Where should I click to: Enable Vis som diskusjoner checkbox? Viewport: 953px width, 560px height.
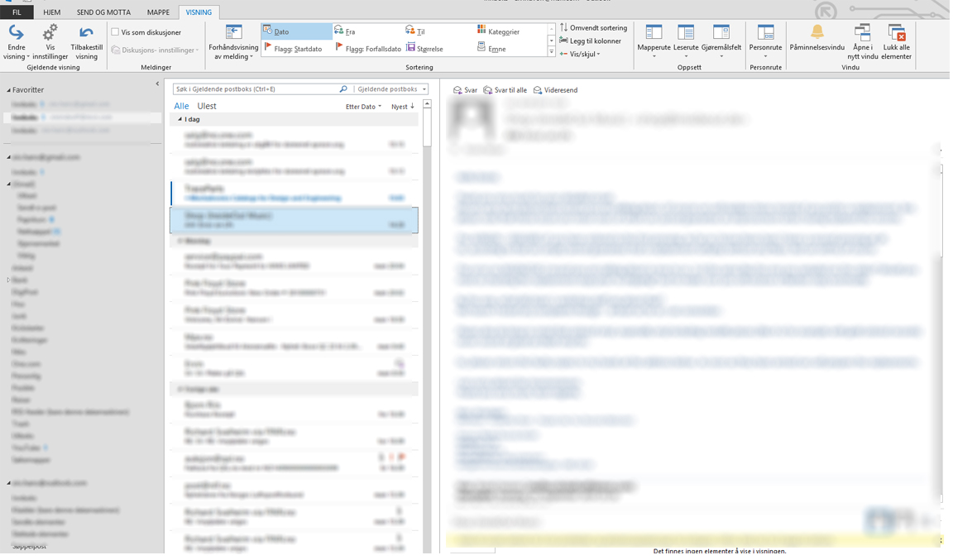[x=115, y=32]
